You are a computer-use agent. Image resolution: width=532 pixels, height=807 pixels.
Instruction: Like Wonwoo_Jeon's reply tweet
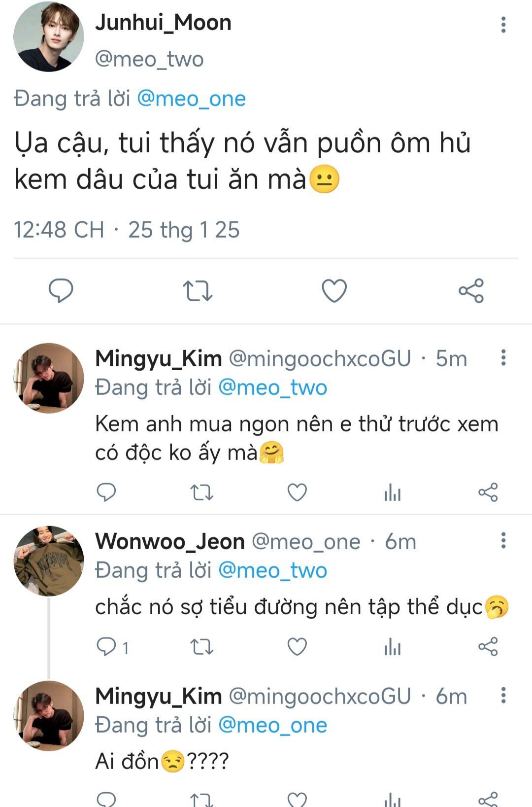297,647
